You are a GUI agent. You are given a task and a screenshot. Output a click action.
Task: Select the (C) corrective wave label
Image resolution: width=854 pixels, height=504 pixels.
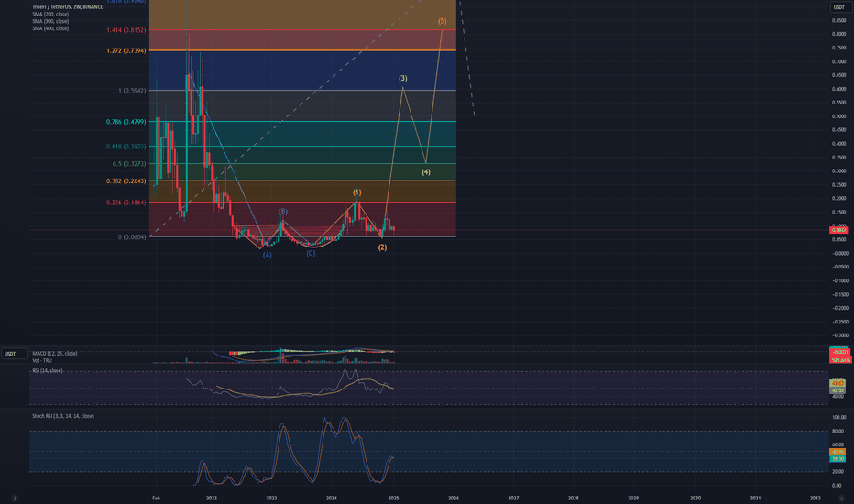(311, 253)
